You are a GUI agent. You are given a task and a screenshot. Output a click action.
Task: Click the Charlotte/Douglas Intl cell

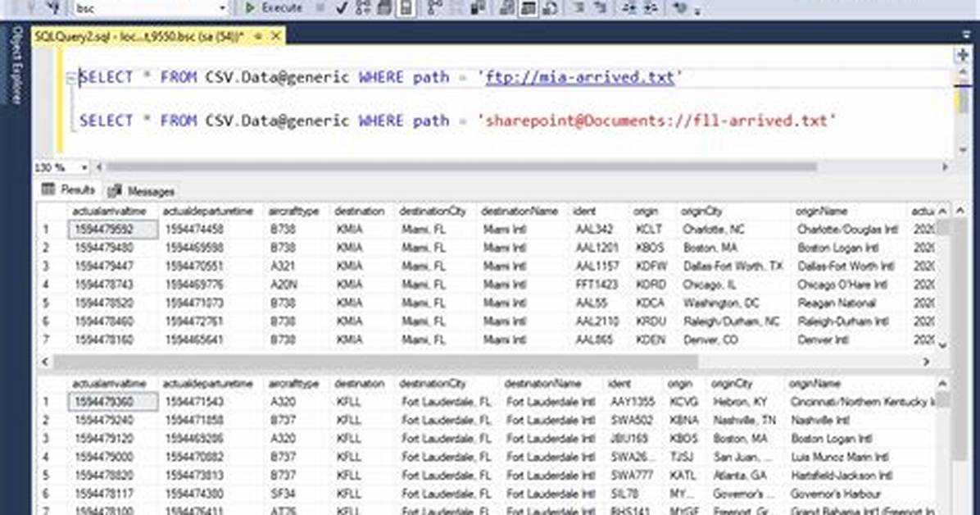(x=847, y=230)
